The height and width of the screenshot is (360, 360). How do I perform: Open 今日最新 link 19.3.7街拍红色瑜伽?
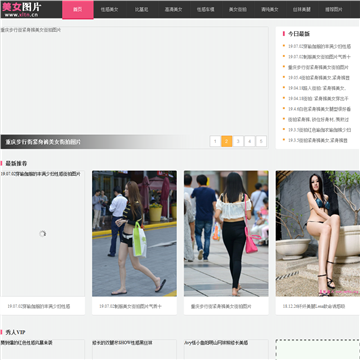[x=319, y=130]
